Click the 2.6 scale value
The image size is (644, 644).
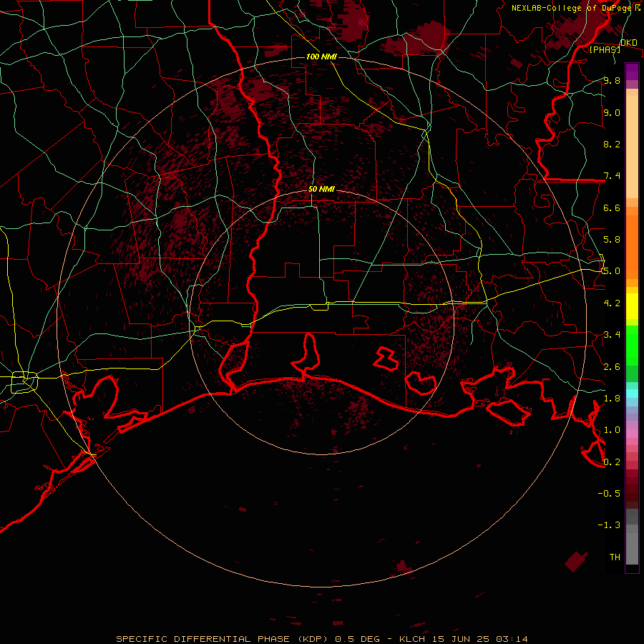click(612, 367)
